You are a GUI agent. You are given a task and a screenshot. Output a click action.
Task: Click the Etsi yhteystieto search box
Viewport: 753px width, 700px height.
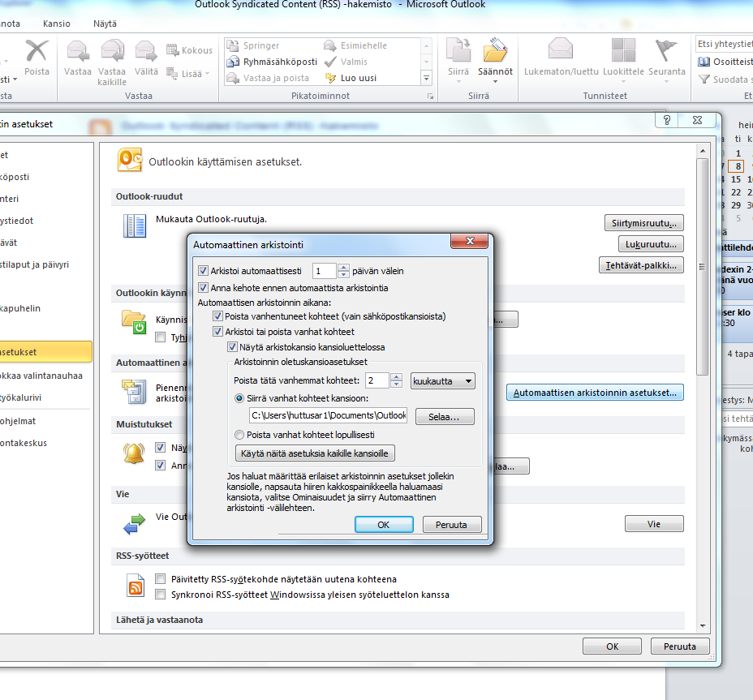(x=724, y=44)
